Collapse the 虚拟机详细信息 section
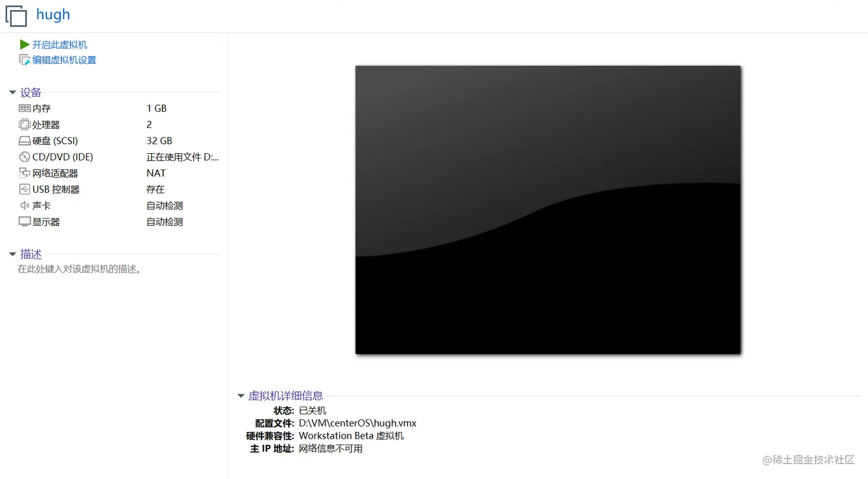Image resolution: width=868 pixels, height=479 pixels. coord(241,395)
